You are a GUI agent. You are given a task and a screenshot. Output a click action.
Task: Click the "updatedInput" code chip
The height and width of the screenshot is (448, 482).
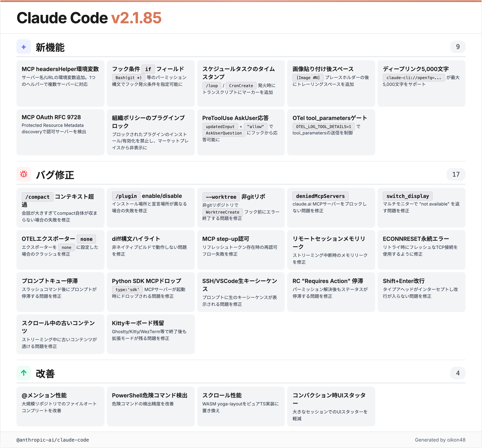[x=220, y=126]
